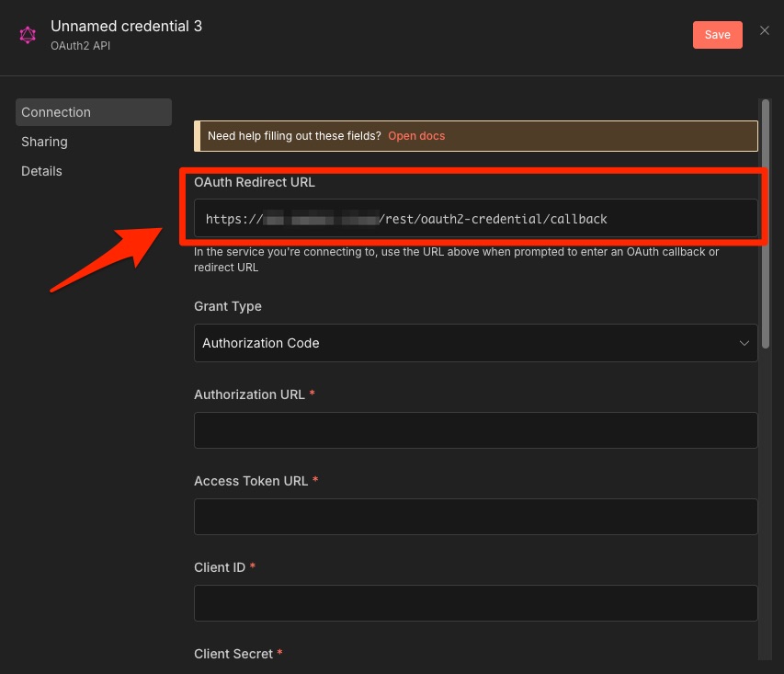The height and width of the screenshot is (674, 784).
Task: Save the credential
Action: (717, 35)
